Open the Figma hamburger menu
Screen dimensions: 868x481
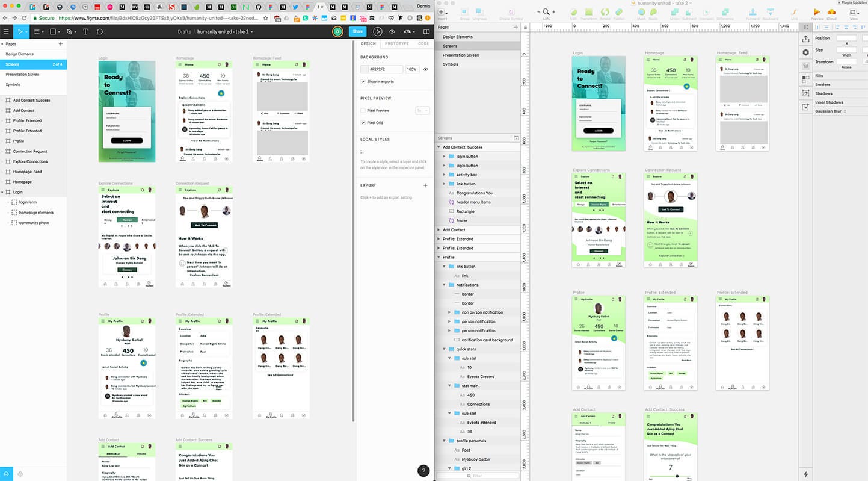[x=7, y=31]
